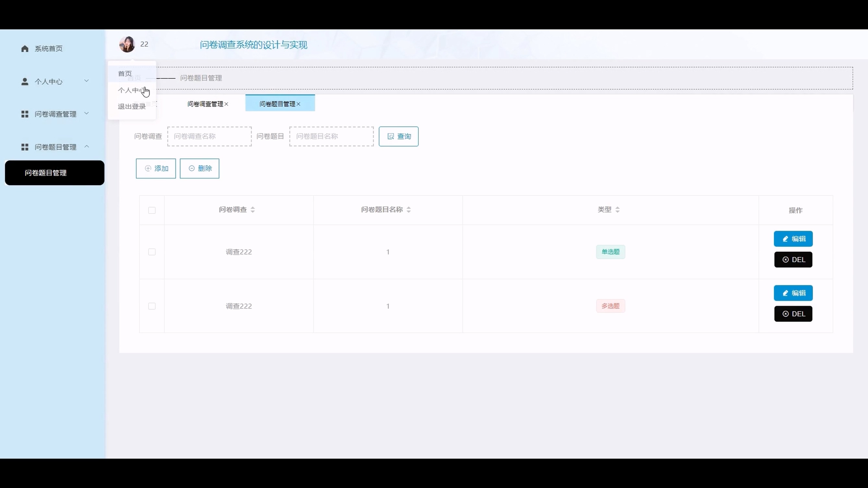
Task: Click the 添加 button
Action: [x=156, y=168]
